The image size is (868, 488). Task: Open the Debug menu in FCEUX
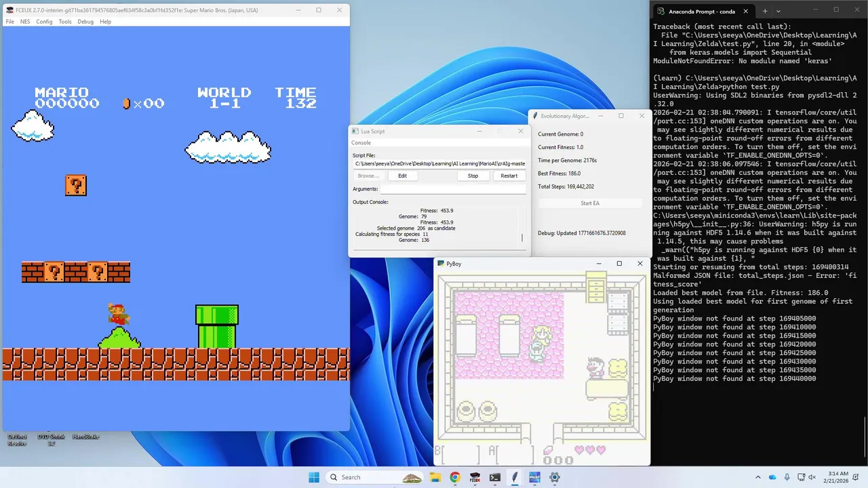click(85, 22)
